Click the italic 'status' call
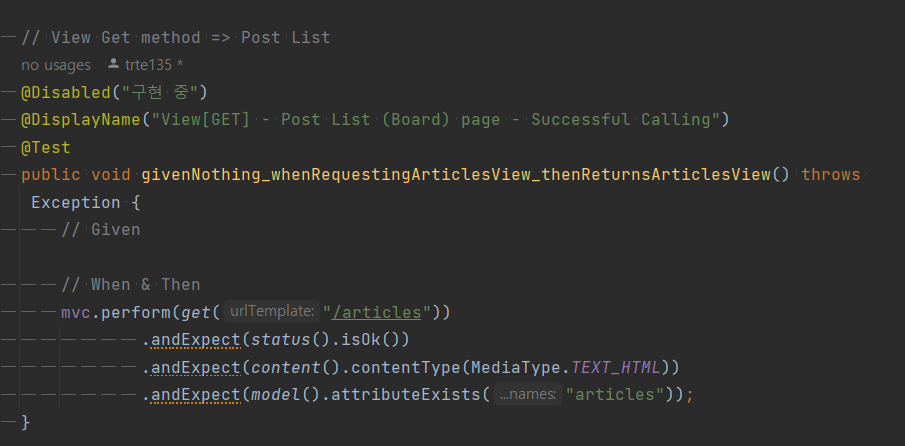905x446 pixels. (281, 340)
